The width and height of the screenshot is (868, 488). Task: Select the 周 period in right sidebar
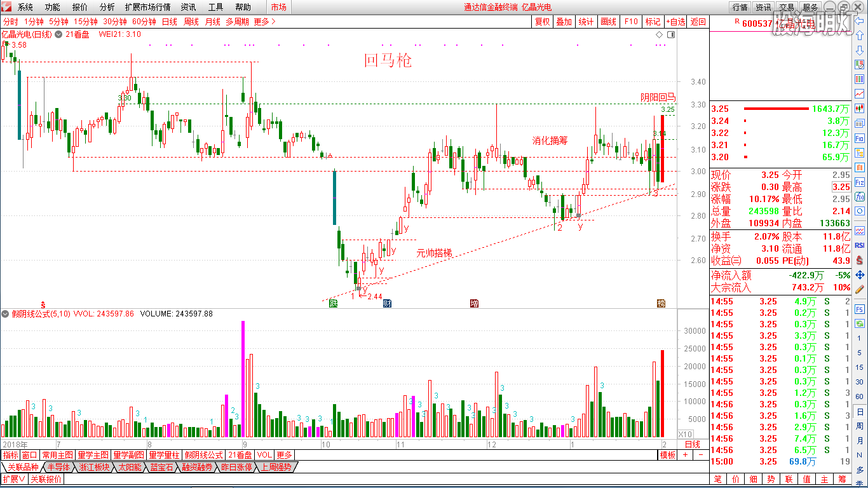tap(860, 427)
